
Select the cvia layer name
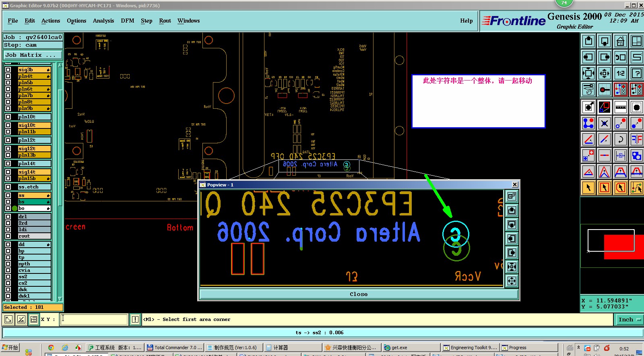(x=34, y=270)
